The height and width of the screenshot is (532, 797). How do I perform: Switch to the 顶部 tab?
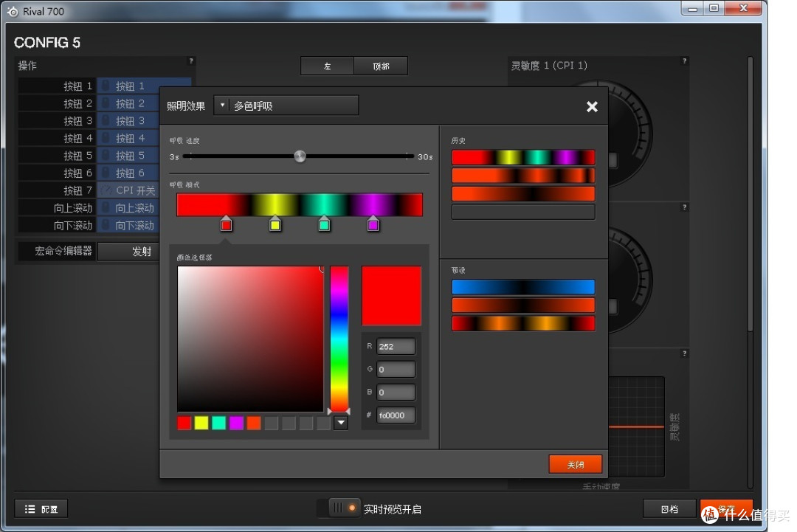pos(381,66)
